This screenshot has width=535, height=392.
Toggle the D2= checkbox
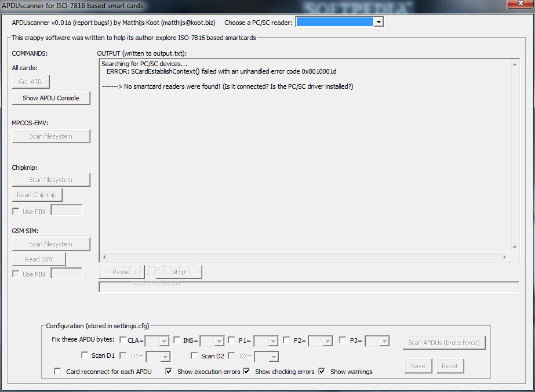tap(231, 355)
